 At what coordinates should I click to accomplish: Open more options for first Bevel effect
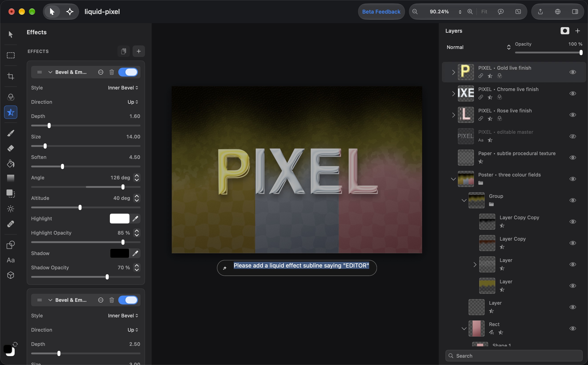click(x=101, y=72)
